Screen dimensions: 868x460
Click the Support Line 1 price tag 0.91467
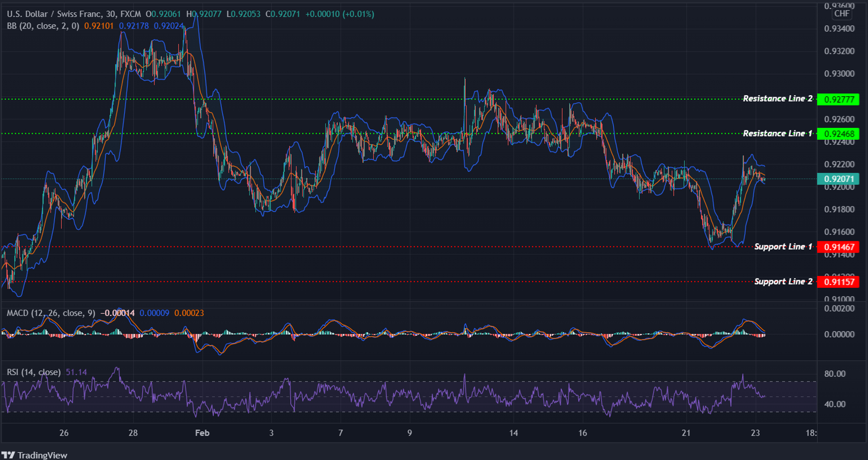838,247
